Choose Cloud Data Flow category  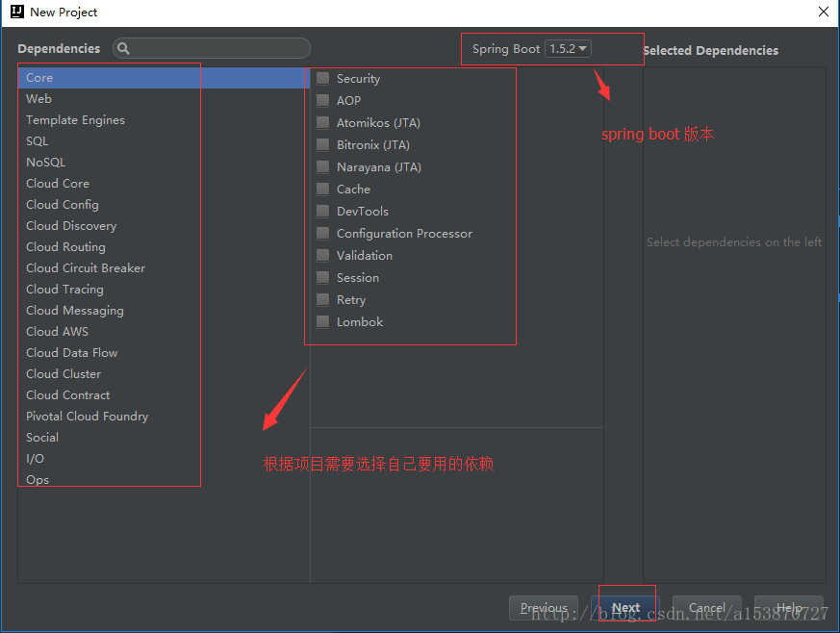[x=164, y=352]
